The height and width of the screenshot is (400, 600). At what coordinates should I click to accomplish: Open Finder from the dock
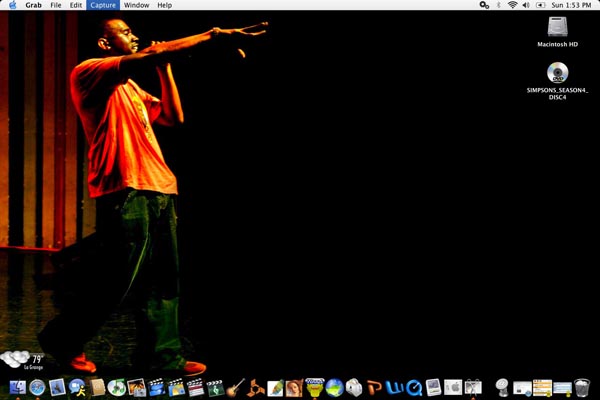click(18, 388)
